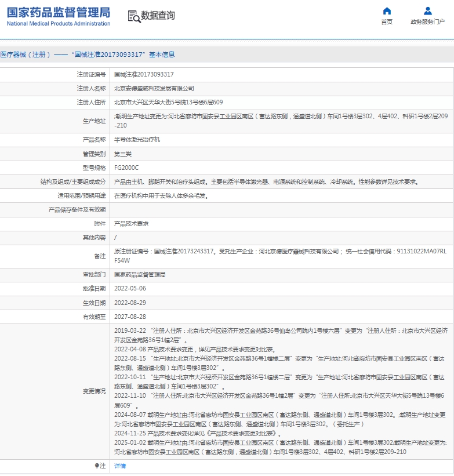Image resolution: width=454 pixels, height=476 pixels.
Task: Select the 结构及组成 description text
Action: [x=267, y=182]
